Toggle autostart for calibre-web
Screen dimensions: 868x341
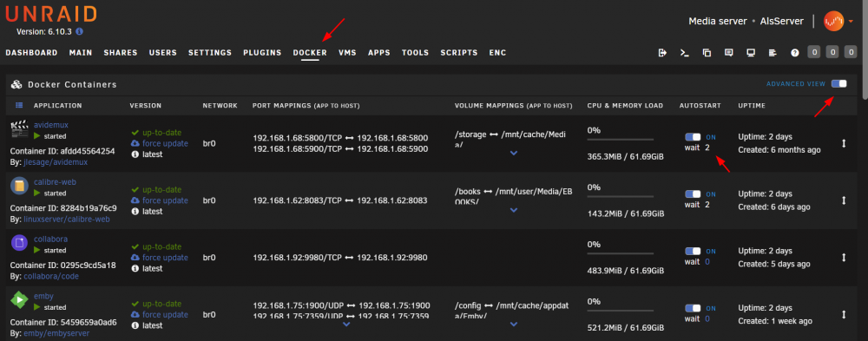pos(693,193)
